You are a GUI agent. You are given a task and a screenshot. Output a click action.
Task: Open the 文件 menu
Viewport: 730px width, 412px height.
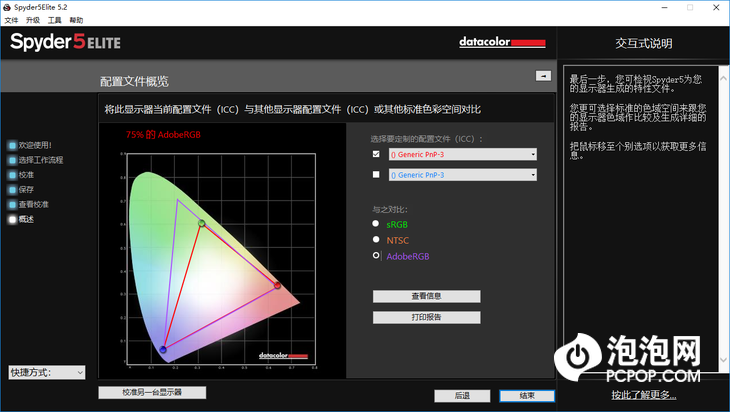click(x=11, y=20)
